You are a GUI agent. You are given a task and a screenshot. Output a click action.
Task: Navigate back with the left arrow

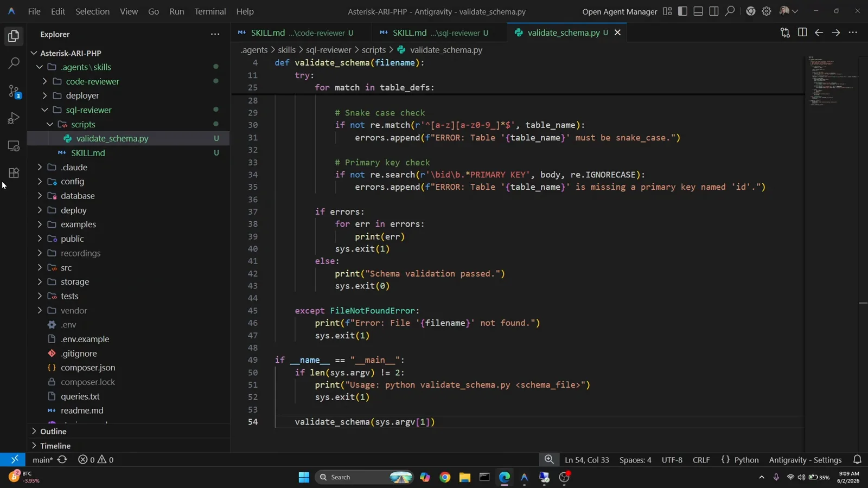[x=819, y=33]
